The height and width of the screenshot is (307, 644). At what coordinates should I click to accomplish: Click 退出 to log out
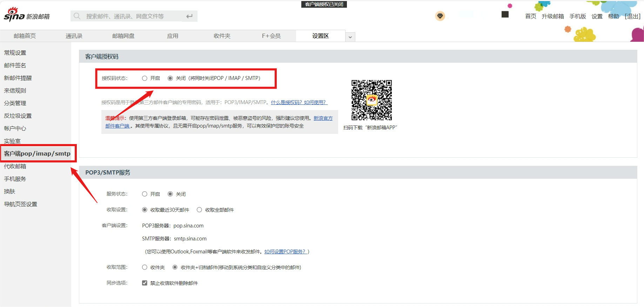click(x=633, y=16)
